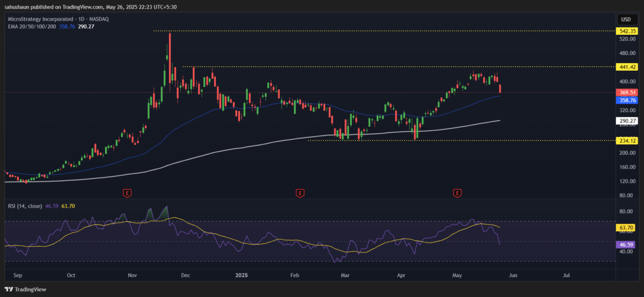Click the blue 358.76 label on price axis
Image resolution: width=644 pixels, height=297 pixels.
tap(627, 100)
